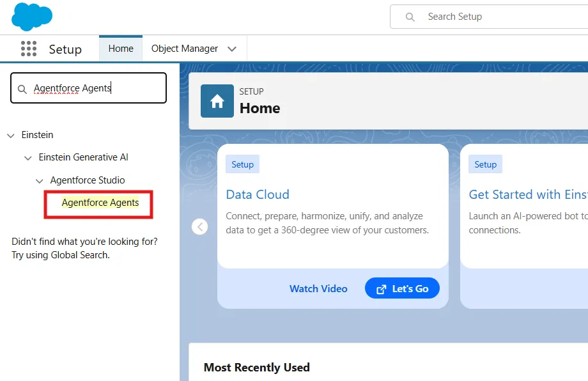Screen dimensions: 588x381
Task: Open the Data Cloud card title
Action: click(x=258, y=194)
